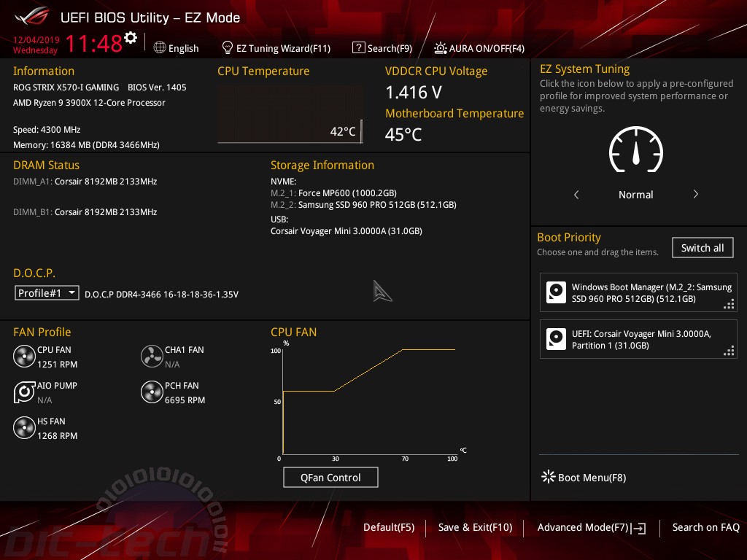Click the PCH FAN icon

(152, 392)
